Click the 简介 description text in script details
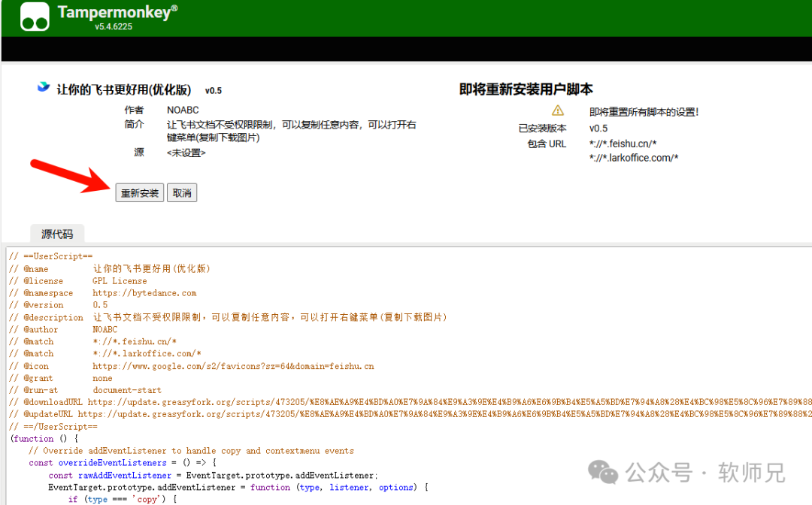This screenshot has width=812, height=505. pos(291,131)
